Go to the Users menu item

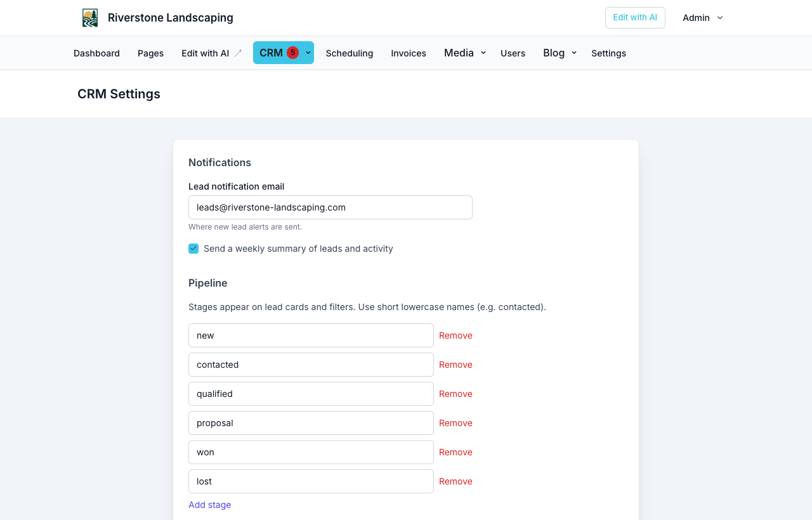(513, 53)
